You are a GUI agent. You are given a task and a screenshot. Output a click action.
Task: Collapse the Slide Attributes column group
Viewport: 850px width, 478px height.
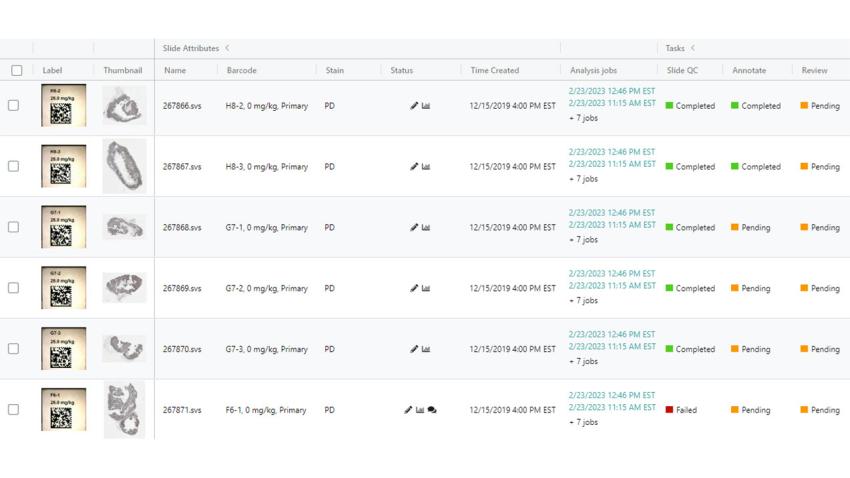(x=227, y=48)
